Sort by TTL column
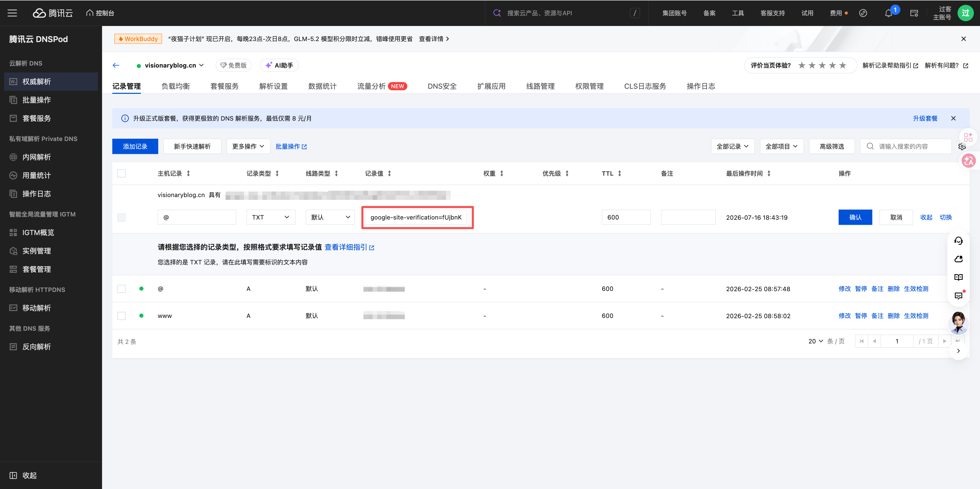The width and height of the screenshot is (980, 489). pos(619,174)
